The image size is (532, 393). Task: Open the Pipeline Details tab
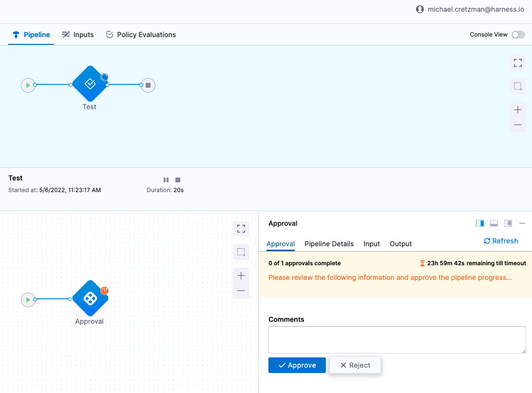click(329, 244)
